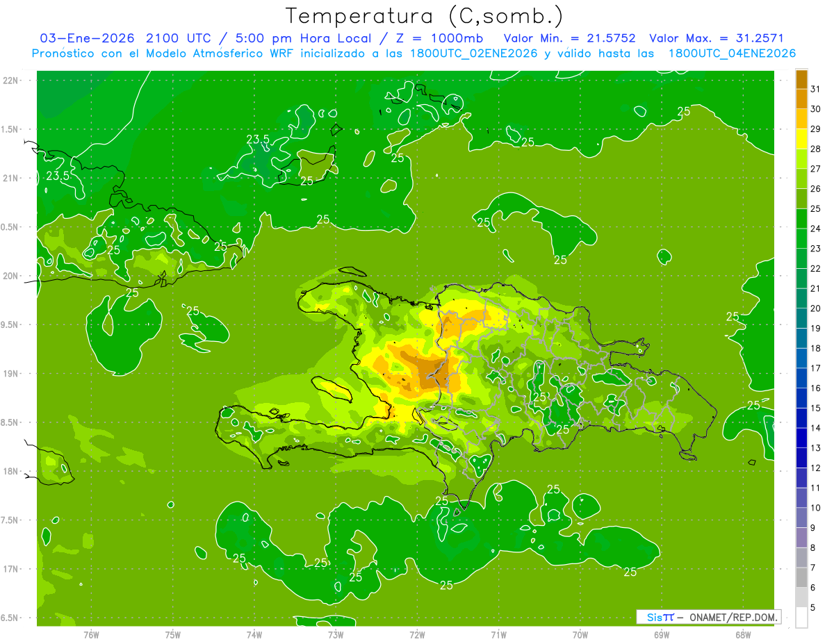Click the "69W" longitude label

coord(662,634)
